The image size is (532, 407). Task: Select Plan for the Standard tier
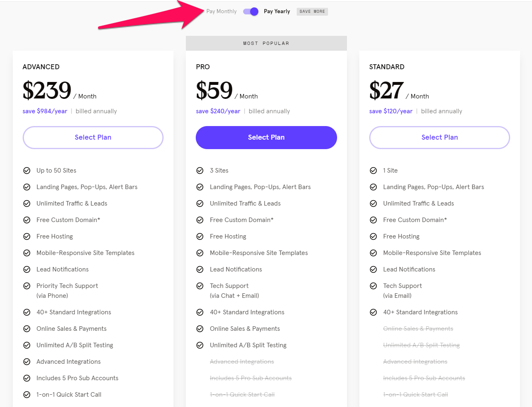pyautogui.click(x=440, y=138)
